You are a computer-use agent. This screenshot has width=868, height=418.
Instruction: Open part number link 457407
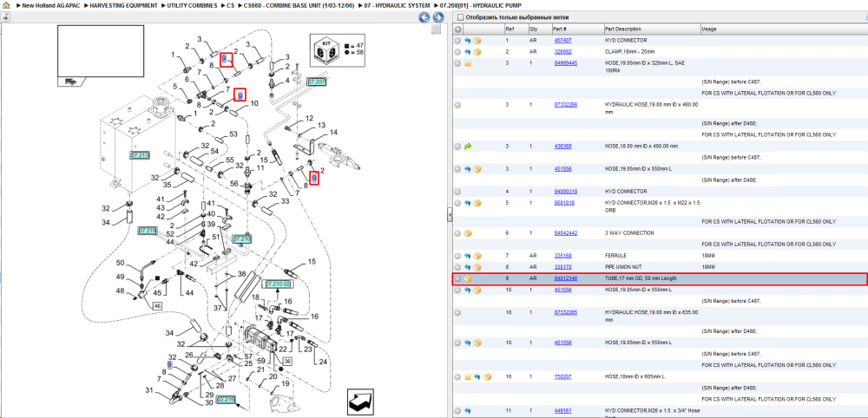[563, 41]
